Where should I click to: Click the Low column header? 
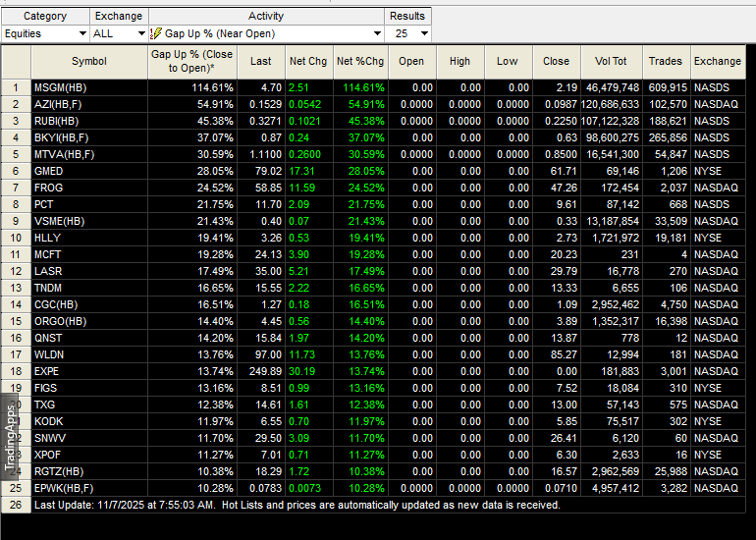point(508,62)
